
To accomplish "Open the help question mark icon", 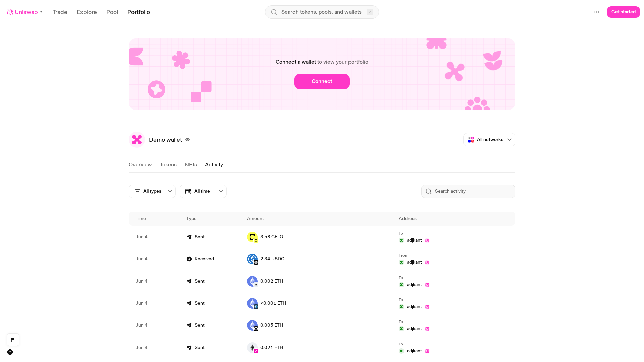I will [x=10, y=352].
